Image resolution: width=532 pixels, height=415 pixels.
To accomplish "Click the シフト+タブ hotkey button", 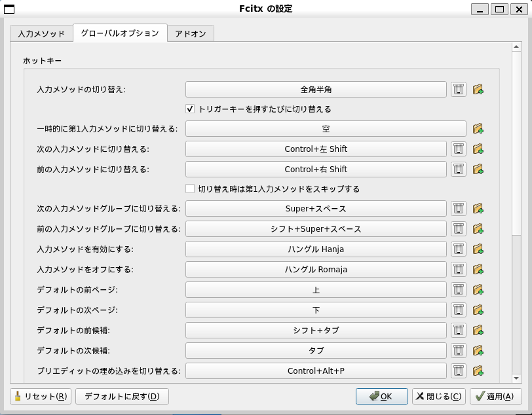I will click(x=316, y=330).
